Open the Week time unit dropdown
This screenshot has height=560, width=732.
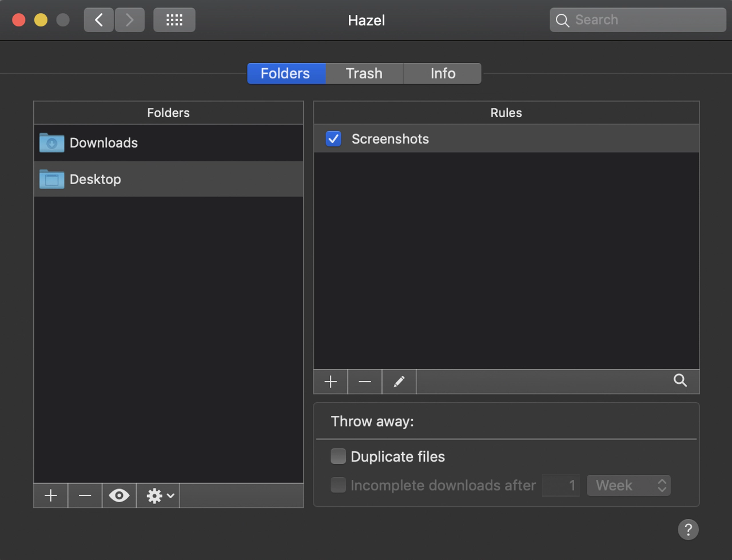tap(628, 486)
